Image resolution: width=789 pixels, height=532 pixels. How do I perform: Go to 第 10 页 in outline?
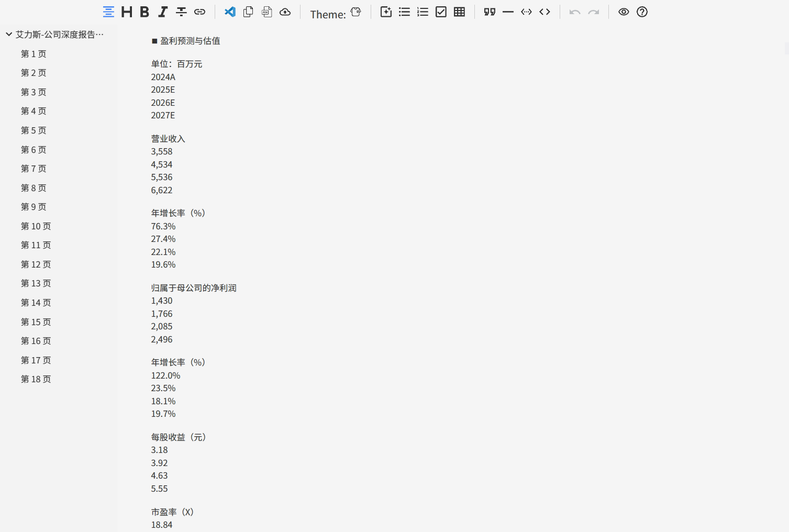point(36,226)
